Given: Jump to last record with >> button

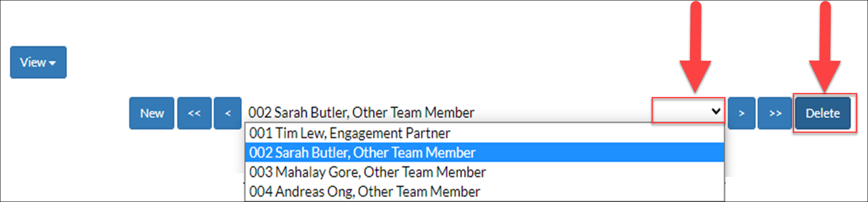Looking at the screenshot, I should click(775, 114).
